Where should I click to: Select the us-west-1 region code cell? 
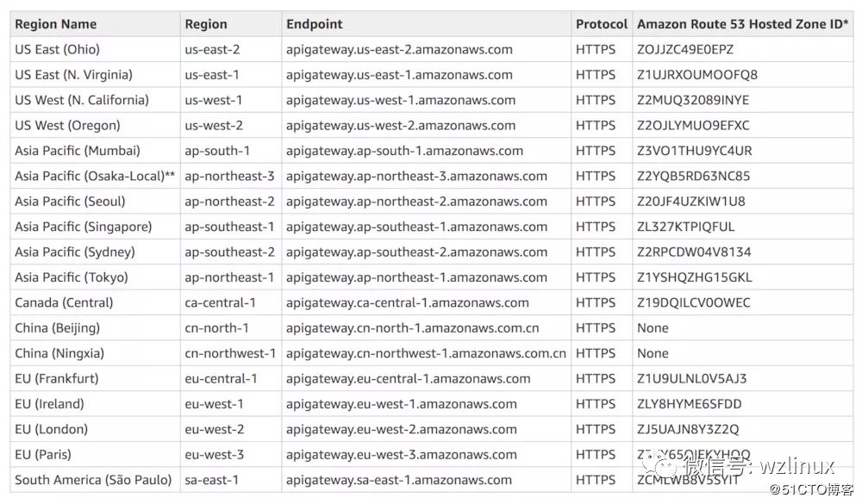coord(214,100)
